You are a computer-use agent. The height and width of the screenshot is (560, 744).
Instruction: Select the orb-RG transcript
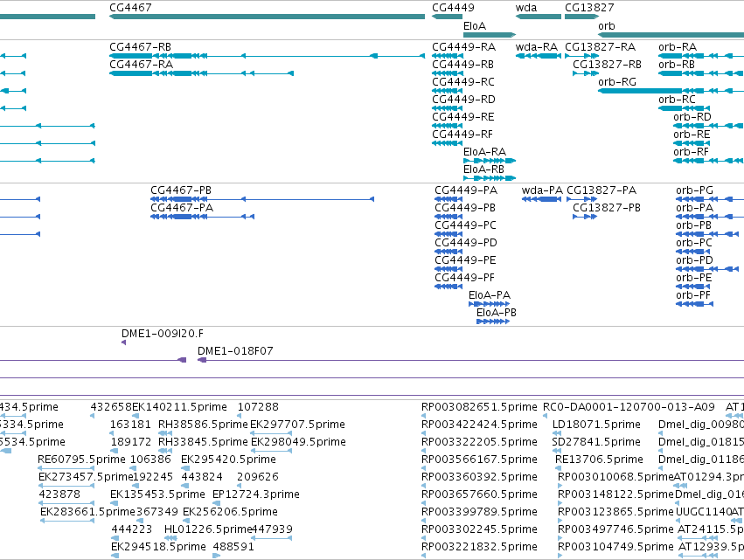(x=671, y=91)
